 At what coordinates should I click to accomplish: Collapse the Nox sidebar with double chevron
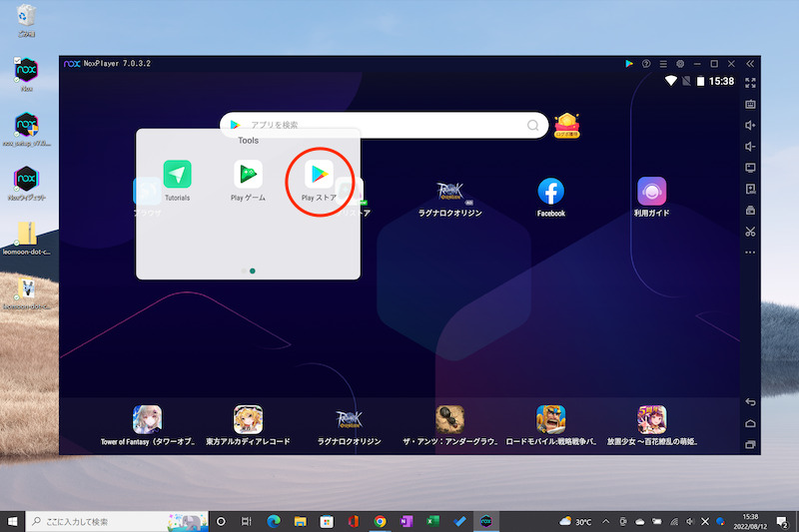[x=750, y=63]
